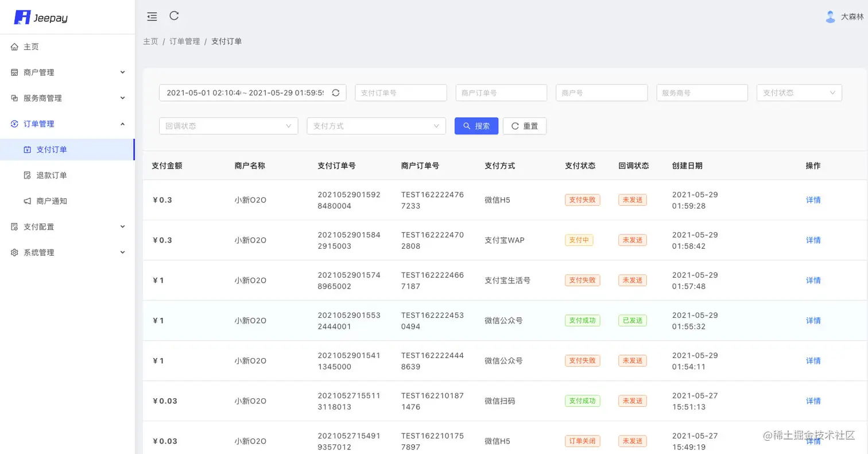The image size is (868, 454).
Task: Click the 主页 home icon
Action: [15, 47]
